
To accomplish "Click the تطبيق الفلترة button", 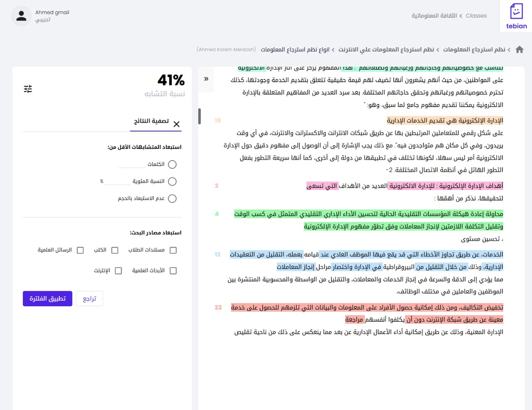I will (x=47, y=299).
